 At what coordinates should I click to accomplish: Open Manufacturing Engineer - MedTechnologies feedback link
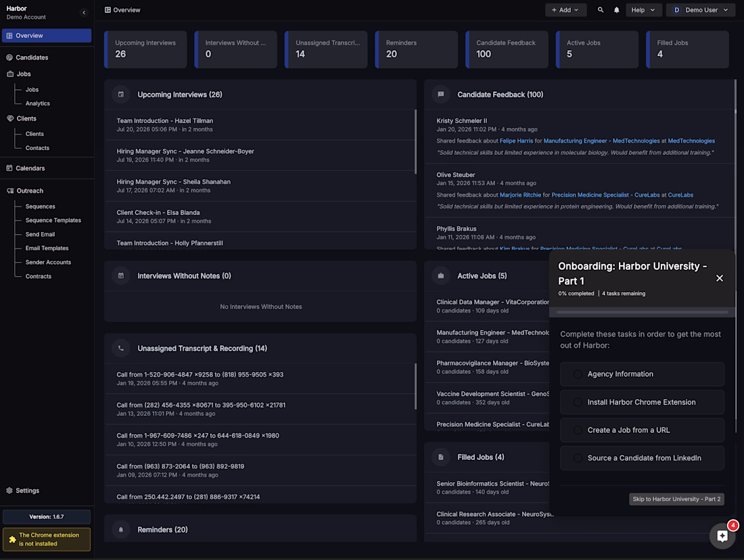click(601, 141)
